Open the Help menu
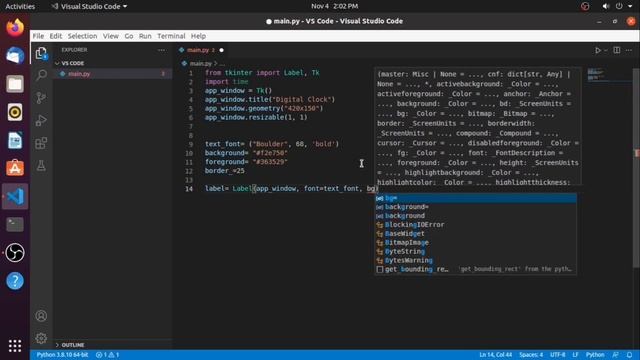This screenshot has width=640, height=360. [198, 36]
